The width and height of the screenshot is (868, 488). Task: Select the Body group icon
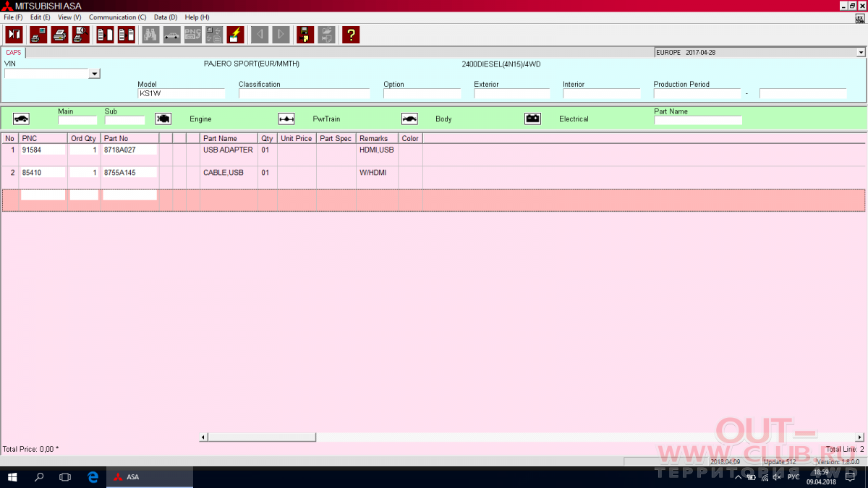click(x=409, y=119)
